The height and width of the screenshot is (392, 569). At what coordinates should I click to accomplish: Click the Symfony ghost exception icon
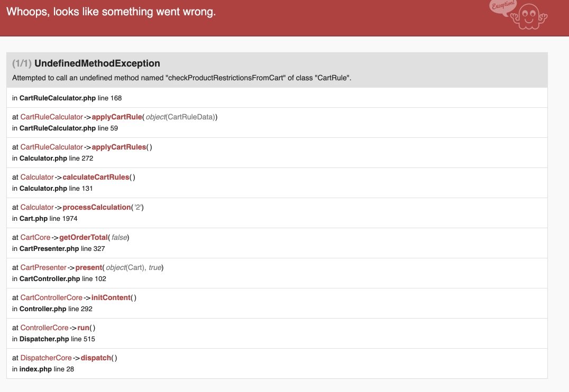[x=533, y=16]
